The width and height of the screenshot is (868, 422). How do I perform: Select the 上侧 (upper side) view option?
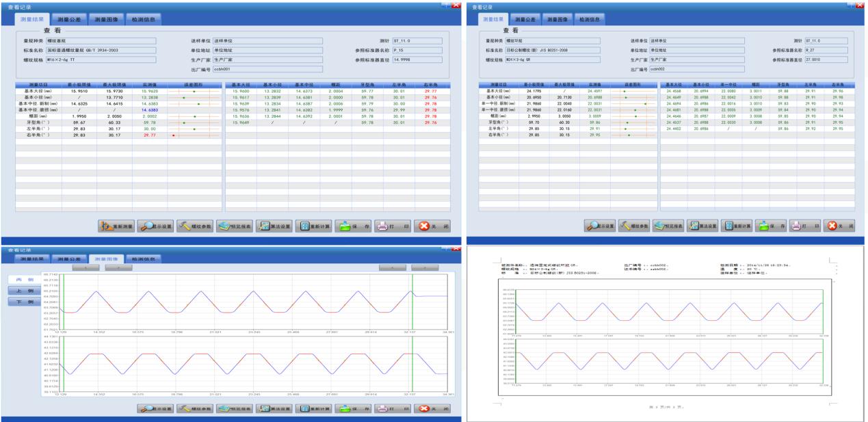(x=21, y=291)
